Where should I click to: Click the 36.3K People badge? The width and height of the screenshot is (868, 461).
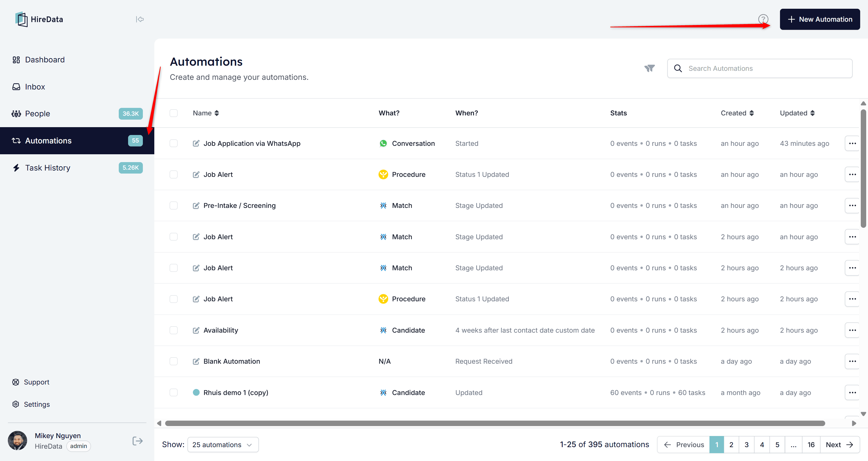click(131, 114)
